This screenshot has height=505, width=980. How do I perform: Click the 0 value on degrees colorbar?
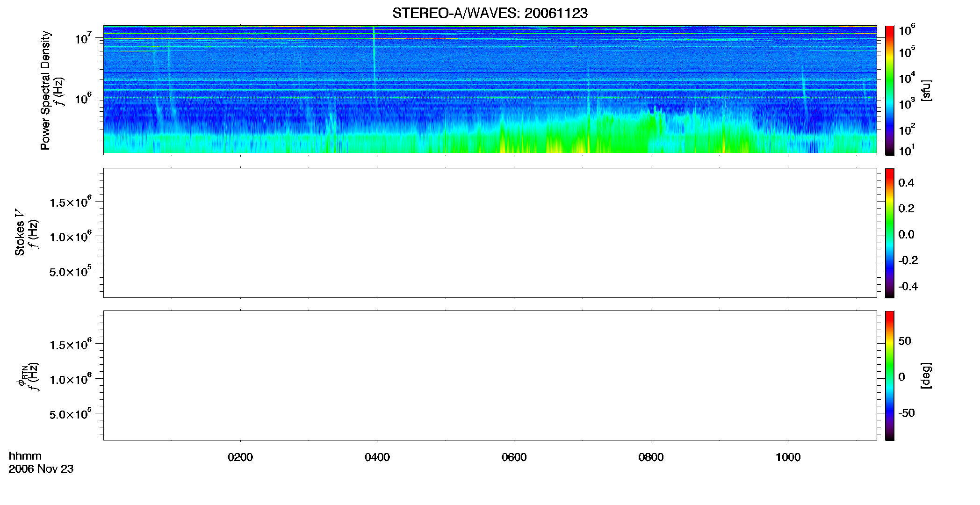901,377
